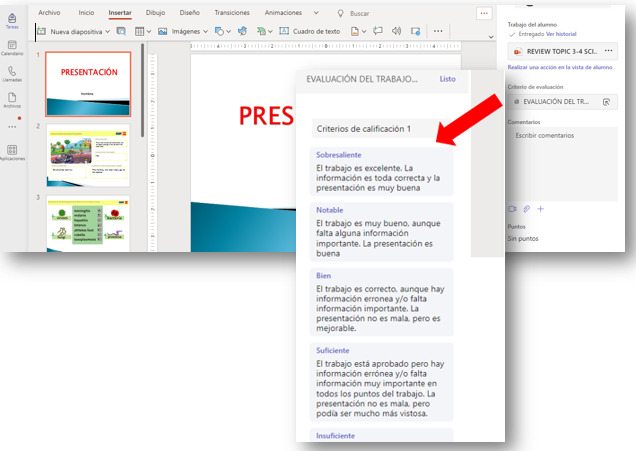Expand the Nueva diapositiva dropdown
The width and height of the screenshot is (636, 451).
point(108,32)
